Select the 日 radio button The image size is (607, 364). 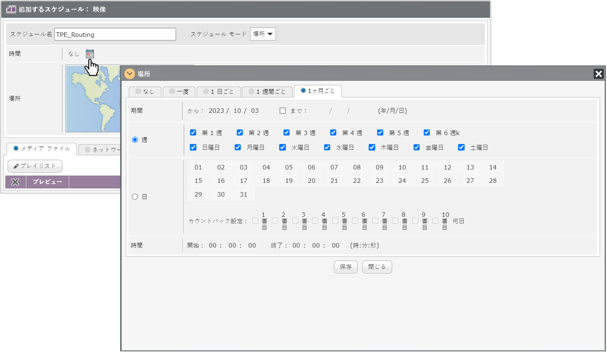135,197
